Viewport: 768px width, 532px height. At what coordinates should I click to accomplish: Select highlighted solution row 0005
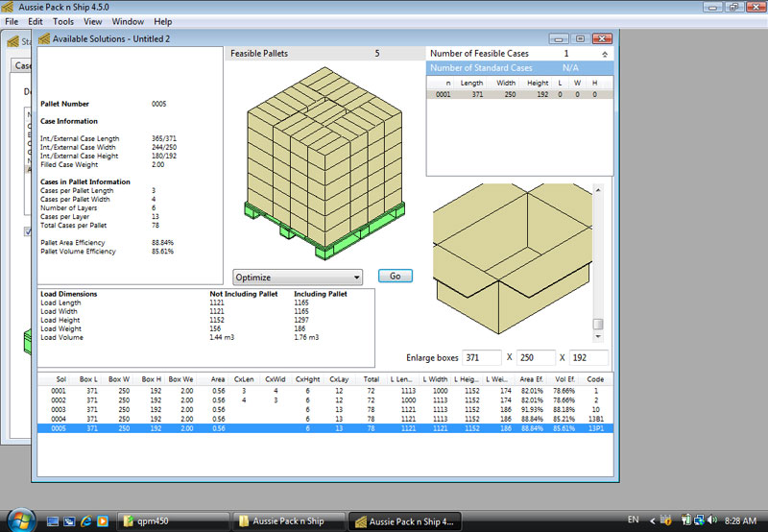coord(325,428)
